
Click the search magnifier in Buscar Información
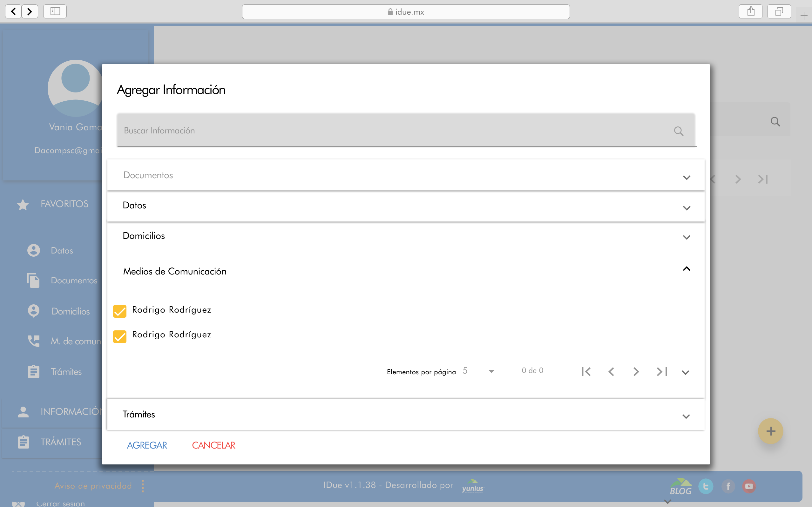[x=678, y=131]
